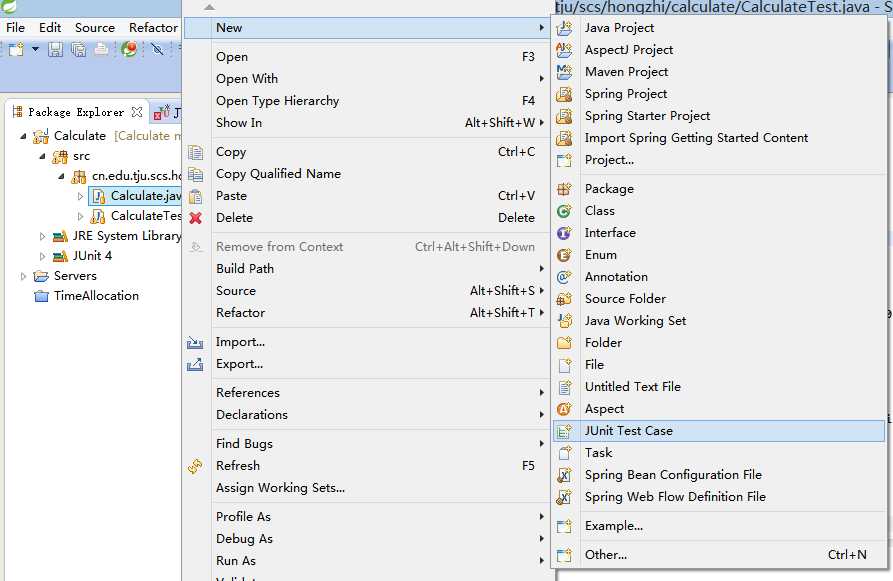Viewport: 893px width, 581px height.
Task: Click the New wizard toolbar icon
Action: (x=15, y=49)
